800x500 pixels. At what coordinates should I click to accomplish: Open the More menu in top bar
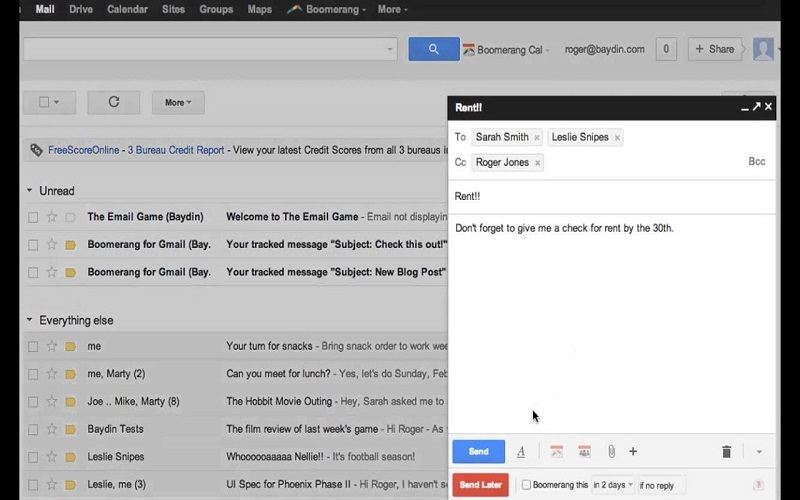point(392,9)
